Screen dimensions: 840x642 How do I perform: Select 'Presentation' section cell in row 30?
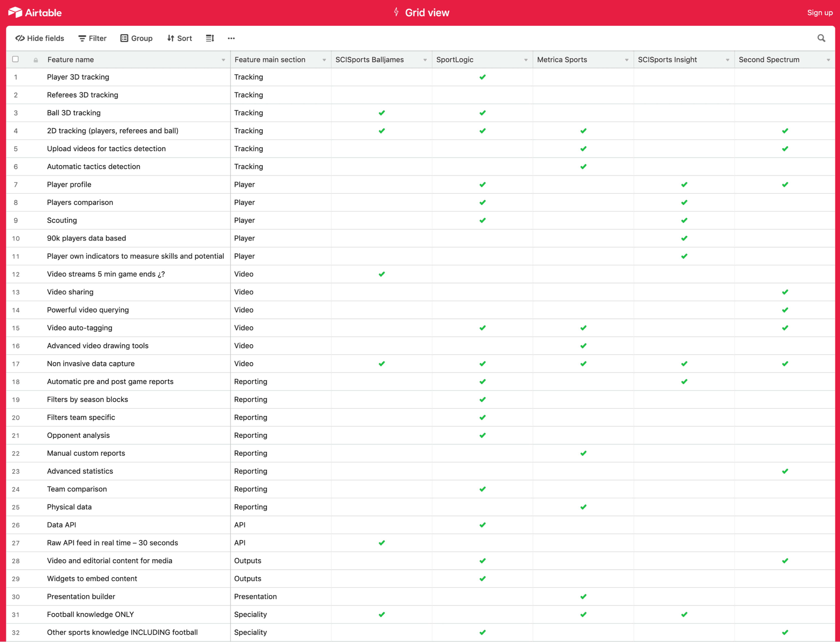pos(281,597)
